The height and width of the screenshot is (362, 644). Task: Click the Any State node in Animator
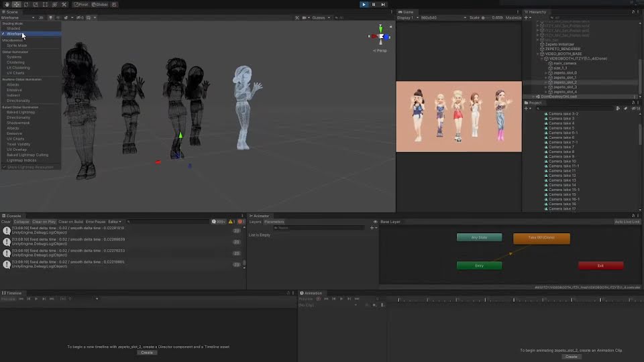click(479, 237)
